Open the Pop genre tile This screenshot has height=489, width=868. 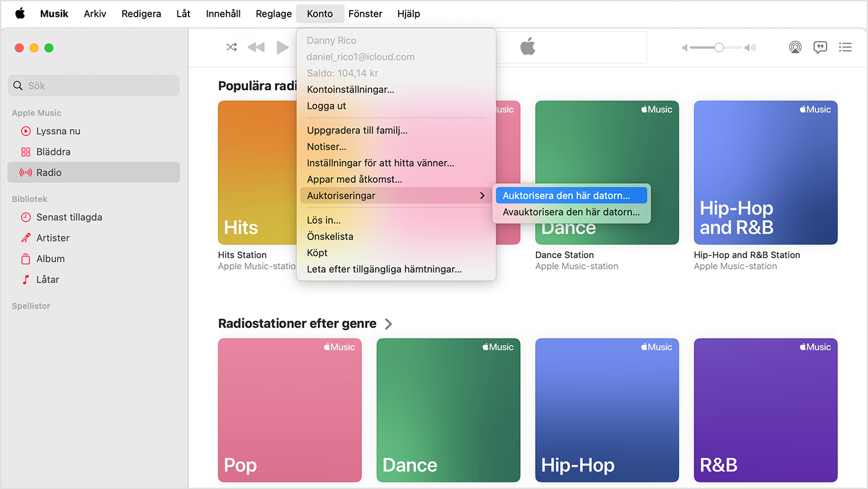(x=290, y=410)
